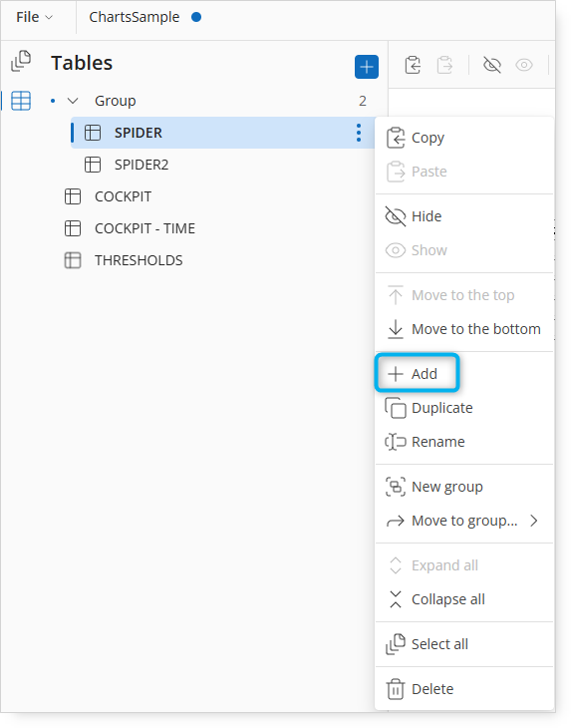Select Add in the context menu
The height and width of the screenshot is (728, 571).
coord(417,374)
